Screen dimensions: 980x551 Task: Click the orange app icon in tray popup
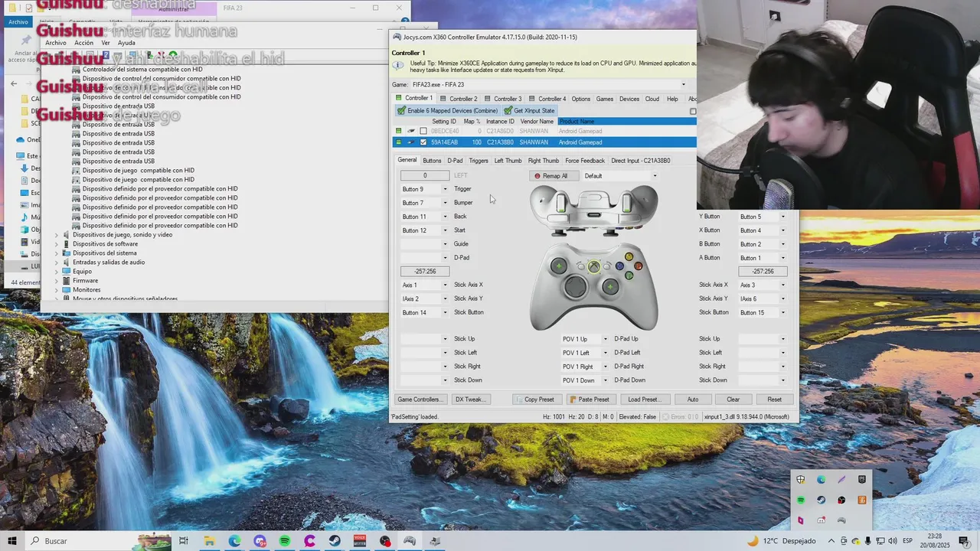[862, 500]
